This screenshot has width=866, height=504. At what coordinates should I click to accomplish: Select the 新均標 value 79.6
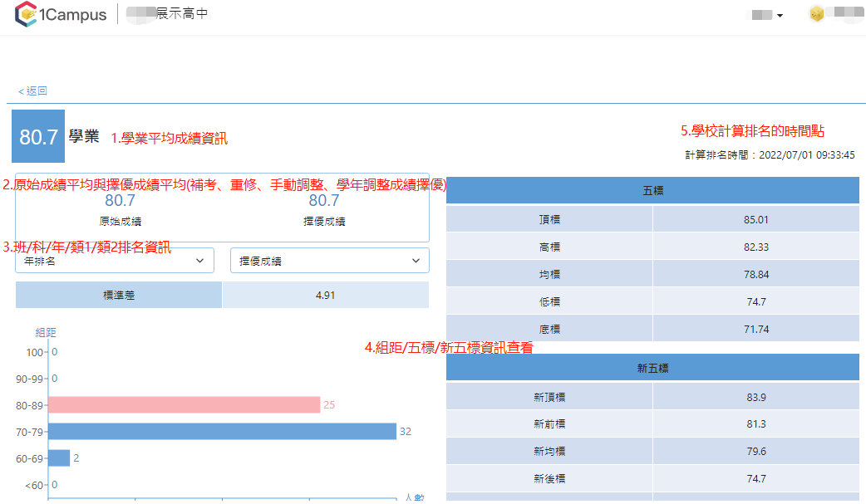pos(756,451)
